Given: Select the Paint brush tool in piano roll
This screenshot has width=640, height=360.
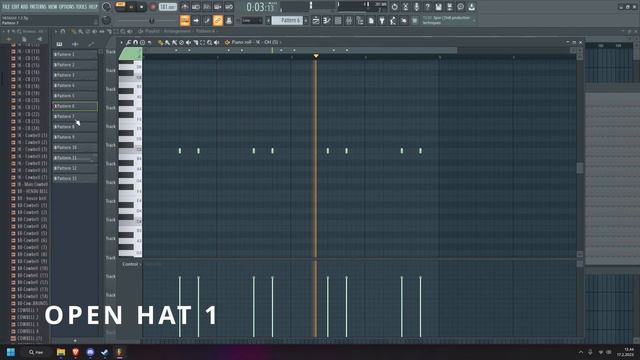Looking at the screenshot, I should (x=167, y=42).
